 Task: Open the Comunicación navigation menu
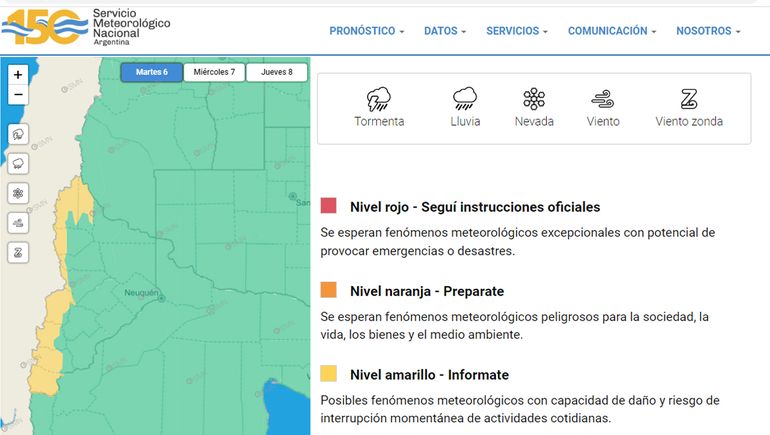click(612, 31)
